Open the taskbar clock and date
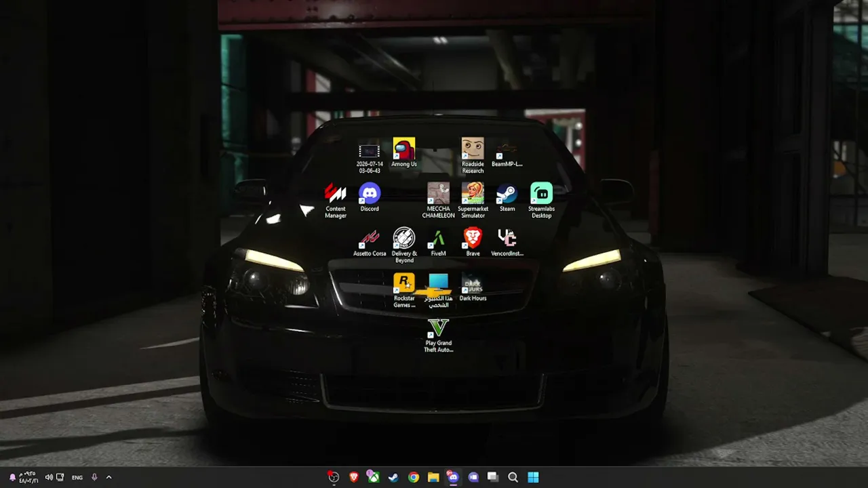 click(28, 477)
